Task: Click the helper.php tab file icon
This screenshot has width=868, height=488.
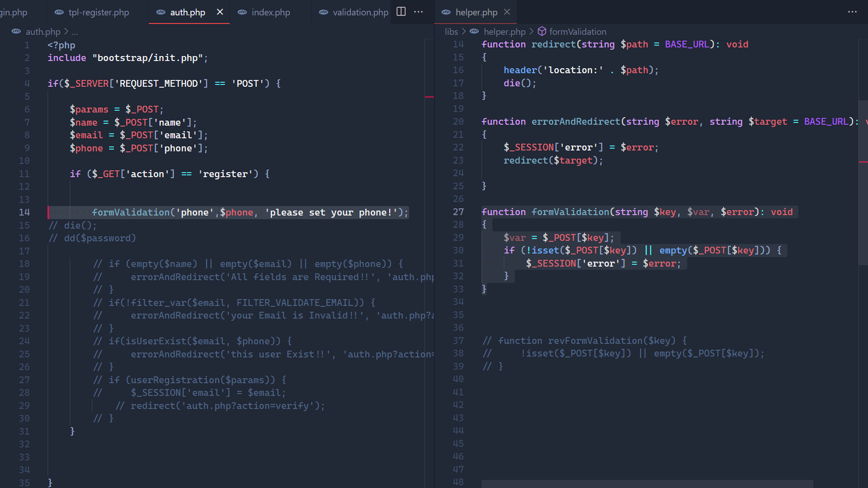Action: tap(446, 12)
